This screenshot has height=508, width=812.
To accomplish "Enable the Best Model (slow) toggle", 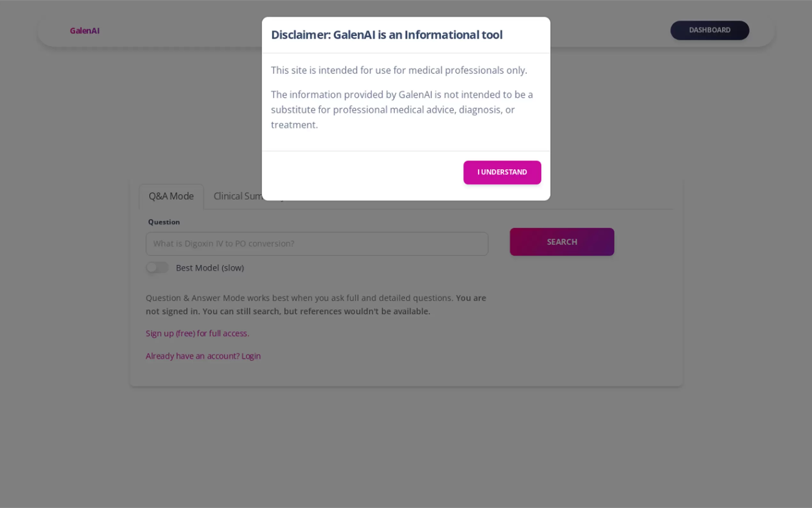I will (157, 268).
